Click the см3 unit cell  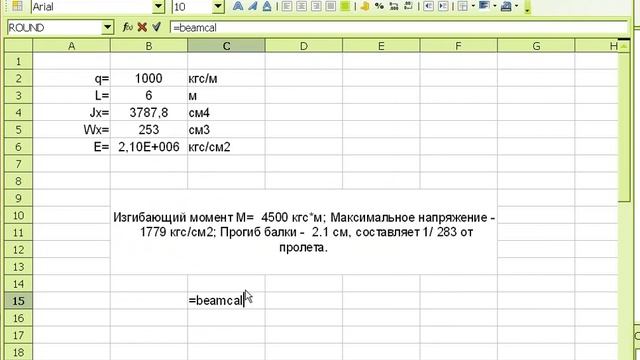[x=226, y=130]
